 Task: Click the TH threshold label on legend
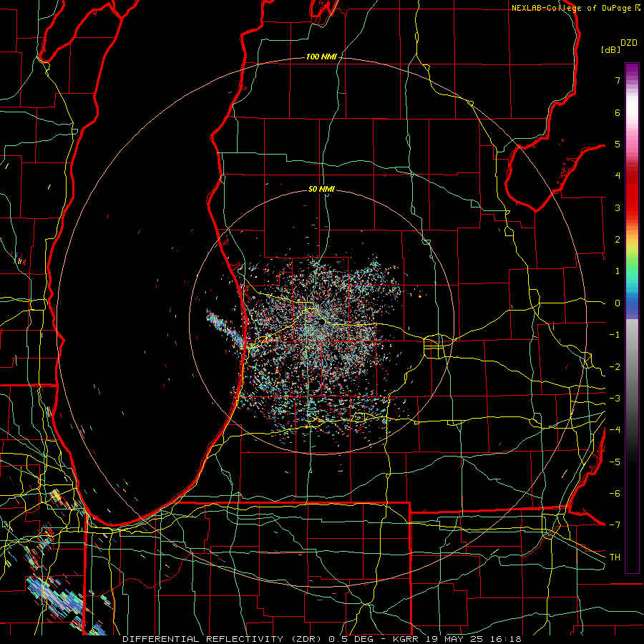[x=615, y=557]
